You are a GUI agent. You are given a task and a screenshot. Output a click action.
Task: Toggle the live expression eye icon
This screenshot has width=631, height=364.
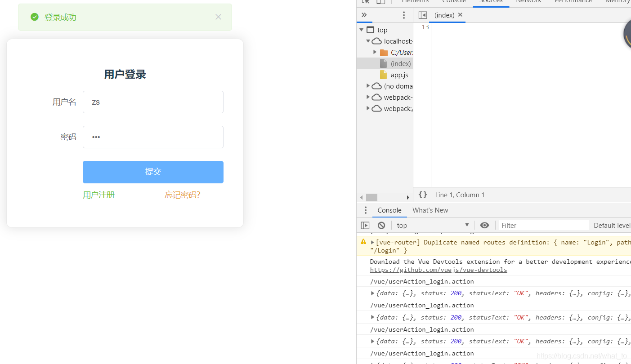click(484, 225)
